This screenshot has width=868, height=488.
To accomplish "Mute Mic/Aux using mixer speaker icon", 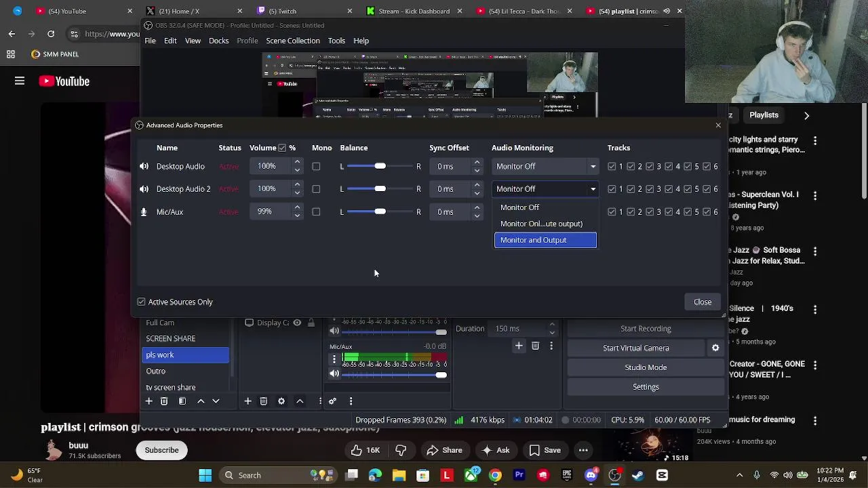I will pyautogui.click(x=334, y=374).
